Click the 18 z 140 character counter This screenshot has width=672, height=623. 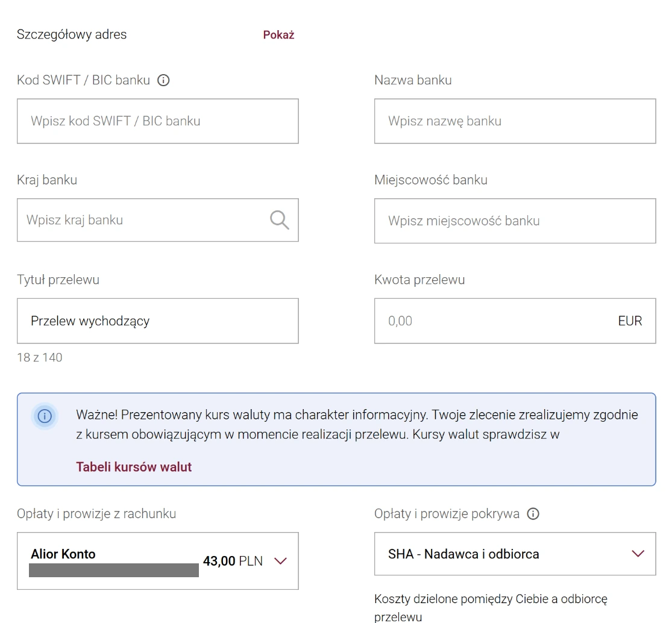pyautogui.click(x=39, y=357)
